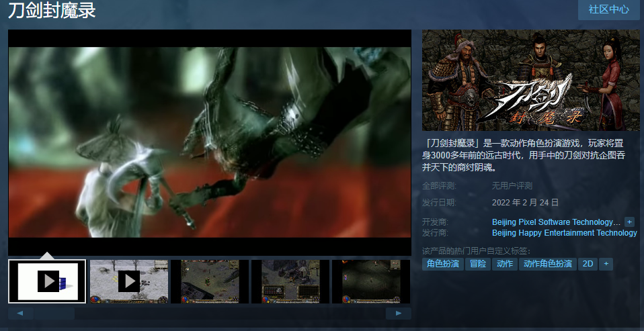Click the 发行日期 label

point(439,202)
